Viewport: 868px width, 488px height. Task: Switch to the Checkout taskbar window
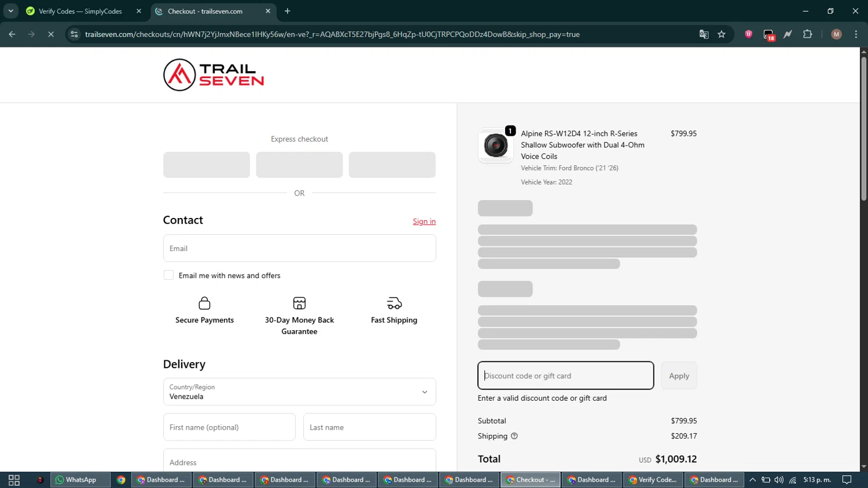[530, 480]
